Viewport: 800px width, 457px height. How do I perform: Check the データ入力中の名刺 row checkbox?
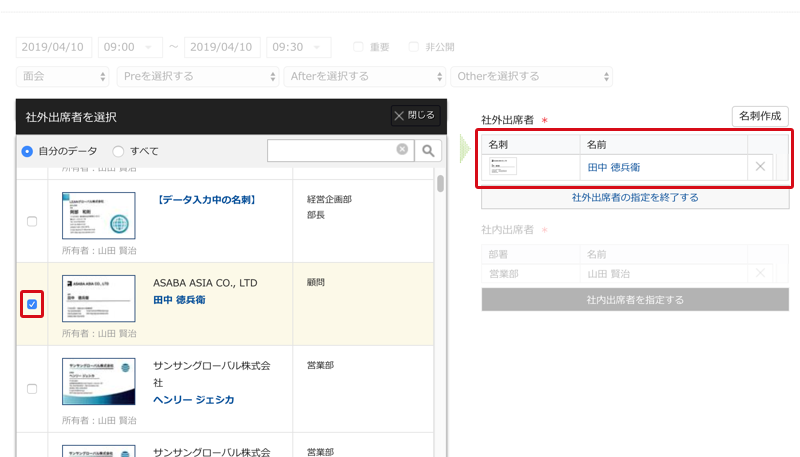pos(32,221)
